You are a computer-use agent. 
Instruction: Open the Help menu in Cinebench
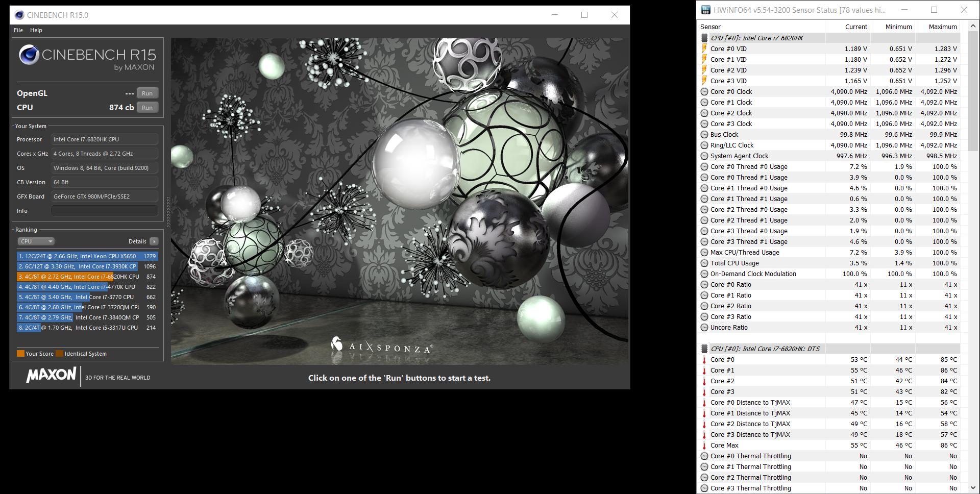coord(36,30)
